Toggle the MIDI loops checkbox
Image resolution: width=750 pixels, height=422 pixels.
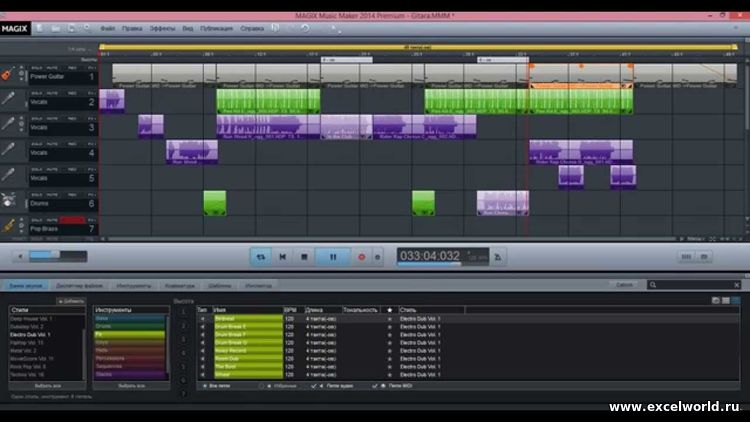click(x=375, y=386)
